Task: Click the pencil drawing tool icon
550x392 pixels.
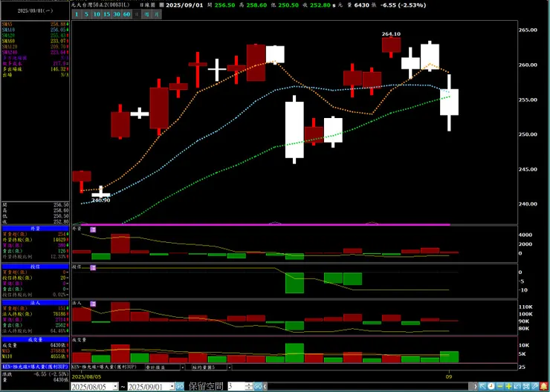Action: 534,386
